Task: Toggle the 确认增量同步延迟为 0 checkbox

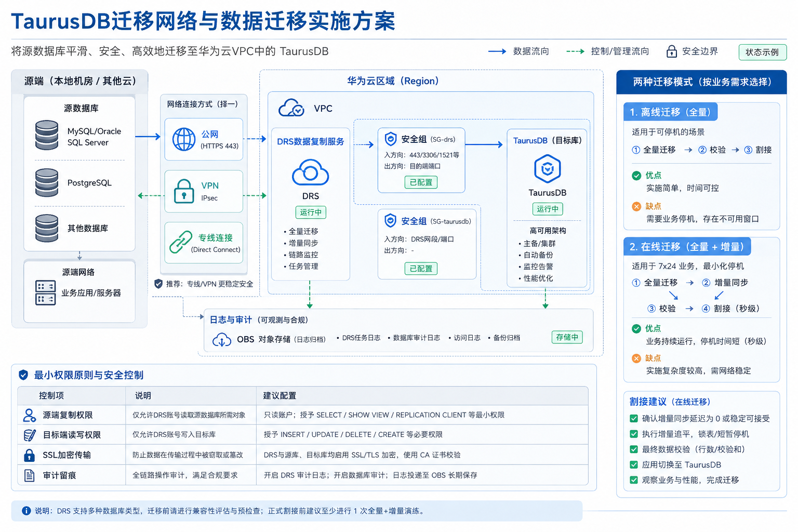Action: click(634, 418)
